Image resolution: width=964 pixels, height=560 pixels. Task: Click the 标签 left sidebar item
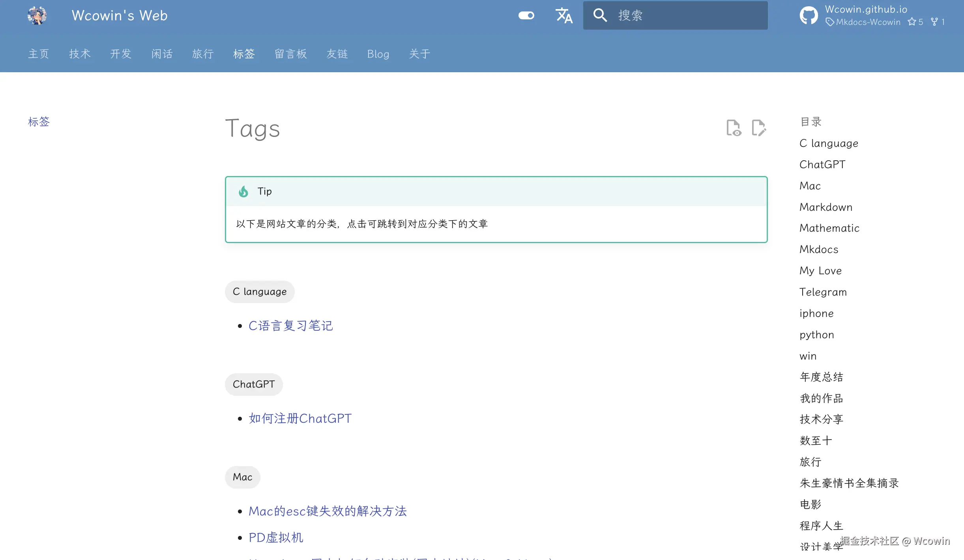click(x=39, y=122)
